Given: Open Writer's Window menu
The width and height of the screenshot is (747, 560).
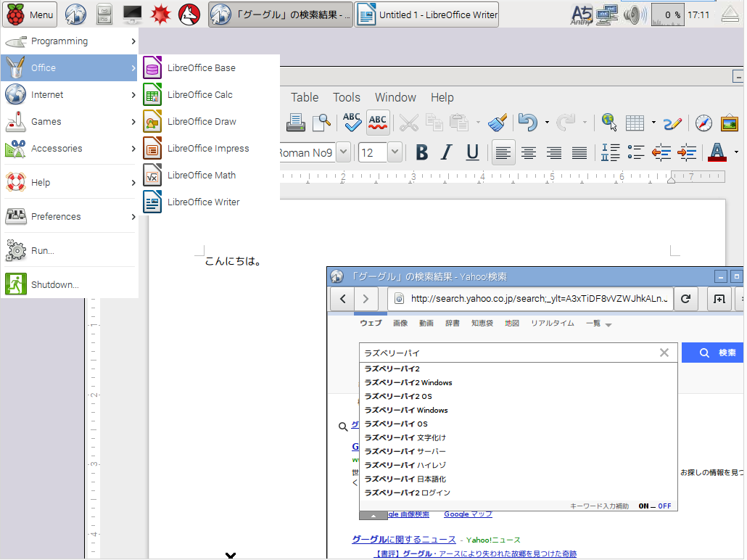Looking at the screenshot, I should tap(395, 97).
